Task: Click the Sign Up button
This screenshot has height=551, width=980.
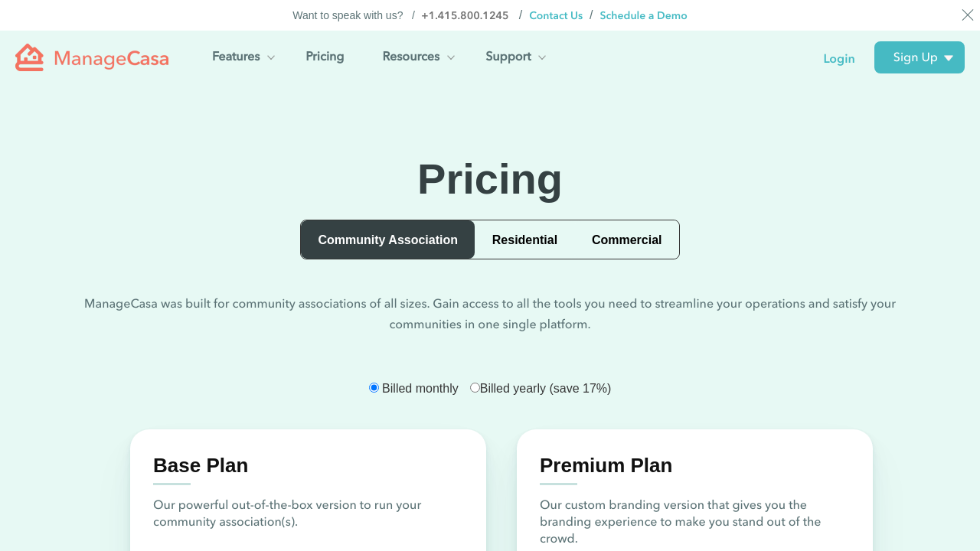Action: tap(915, 57)
